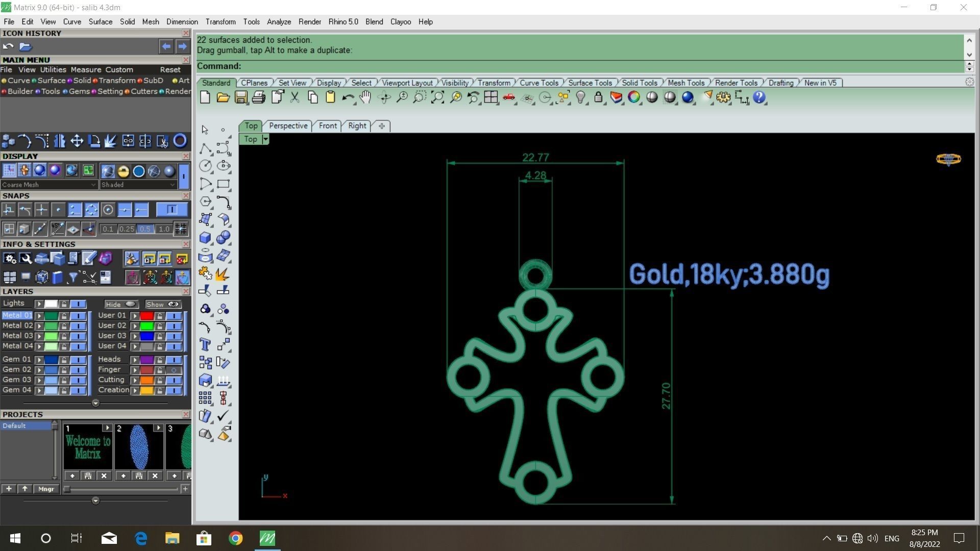
Task: Click the Print icon
Action: pos(259,97)
